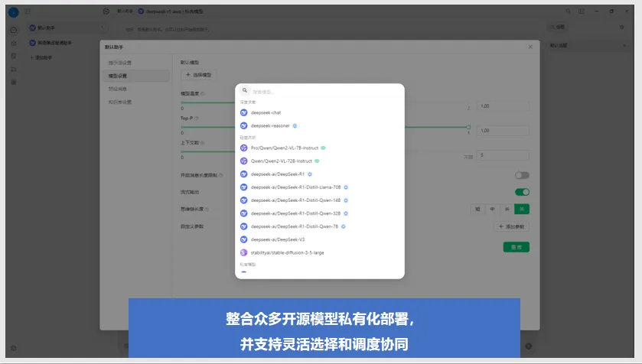Select deepseek-reasoner from the model list
Viewport: 642px width, 364px height.
[x=320, y=125]
